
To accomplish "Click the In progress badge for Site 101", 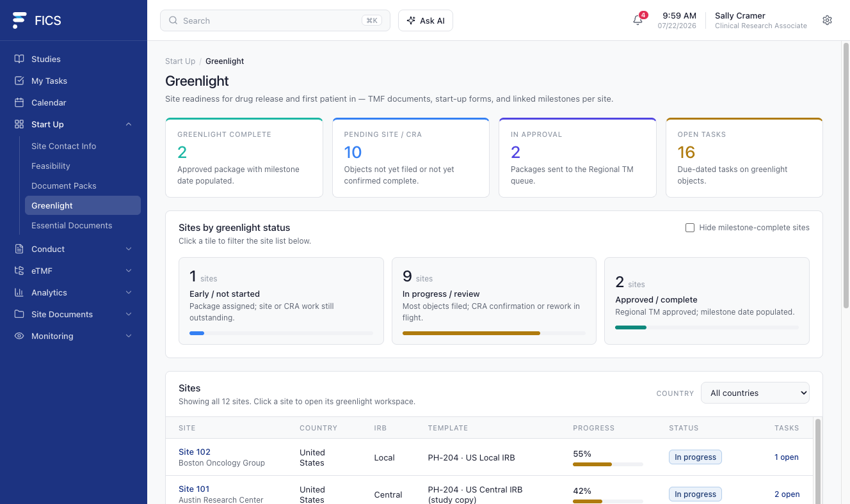I will coord(695,494).
